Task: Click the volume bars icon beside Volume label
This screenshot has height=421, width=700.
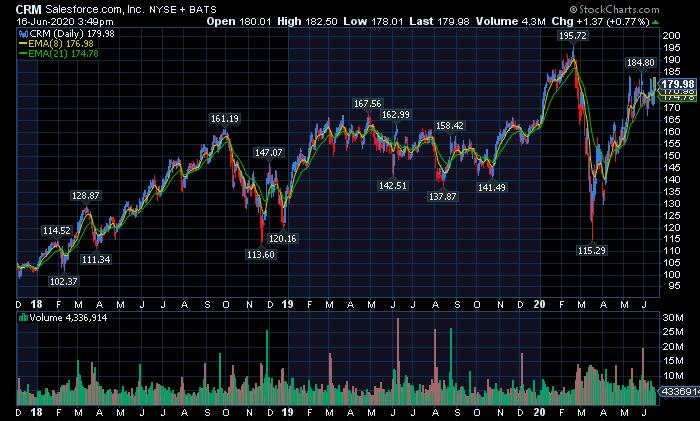Action: click(x=23, y=318)
